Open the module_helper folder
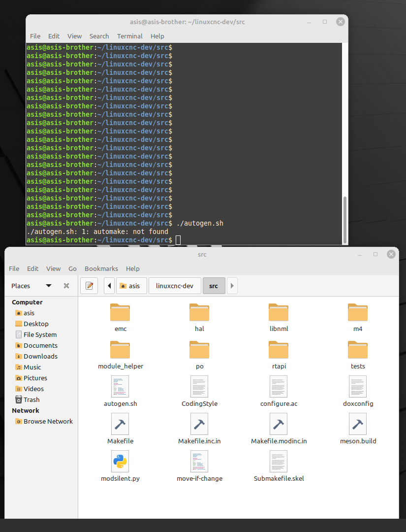The height and width of the screenshot is (532, 406). click(120, 349)
